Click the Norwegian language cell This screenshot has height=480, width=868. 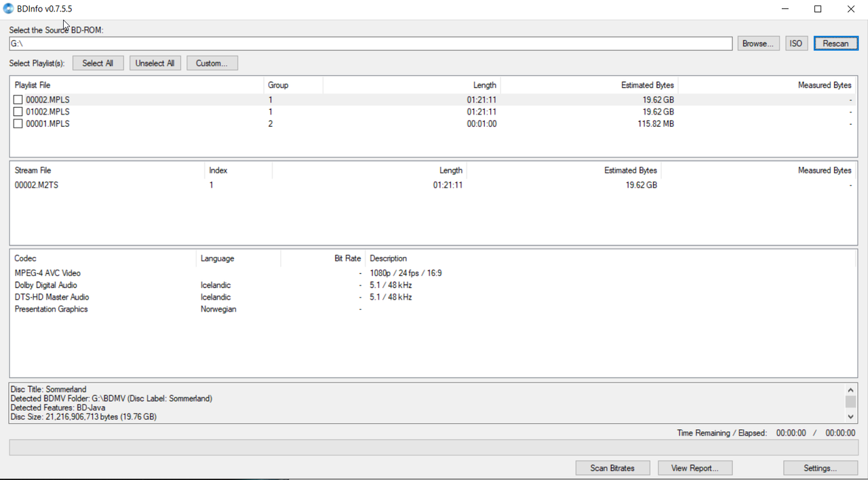click(218, 309)
